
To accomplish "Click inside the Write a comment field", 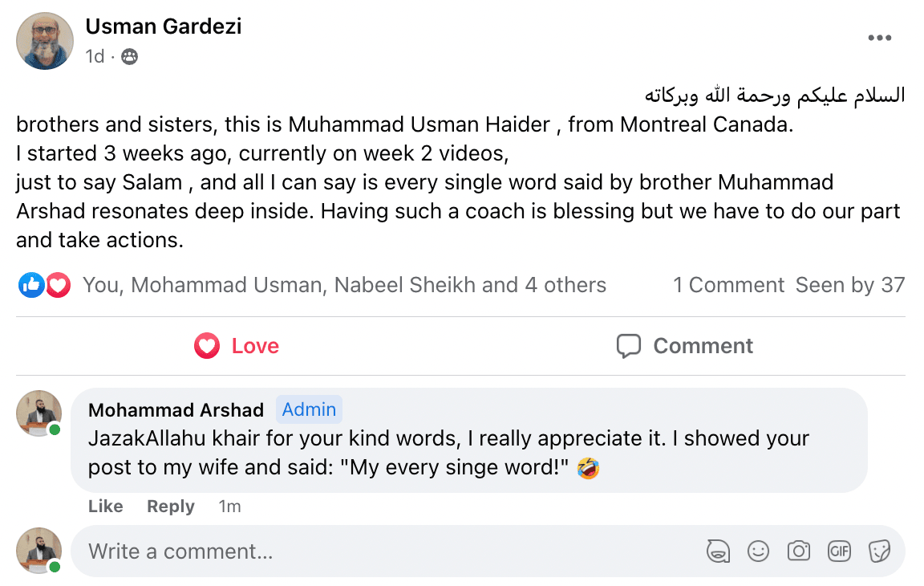I will coord(385,551).
